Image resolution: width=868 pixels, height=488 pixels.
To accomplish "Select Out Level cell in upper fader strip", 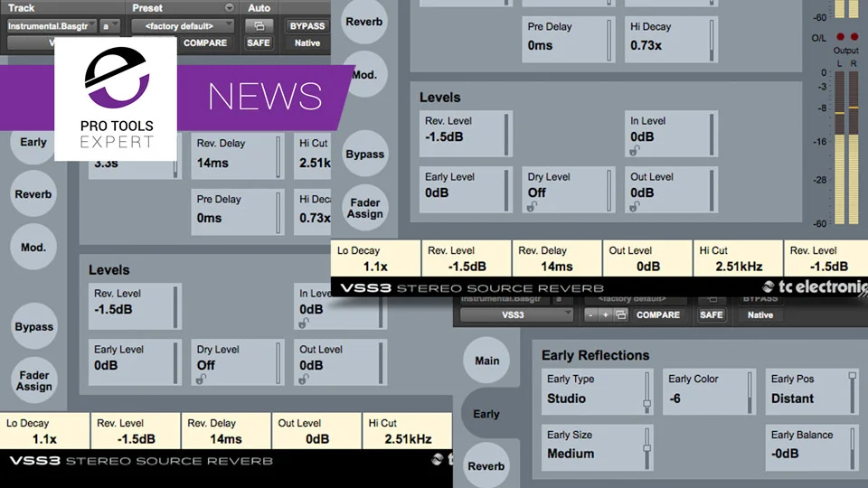I will coord(647,258).
